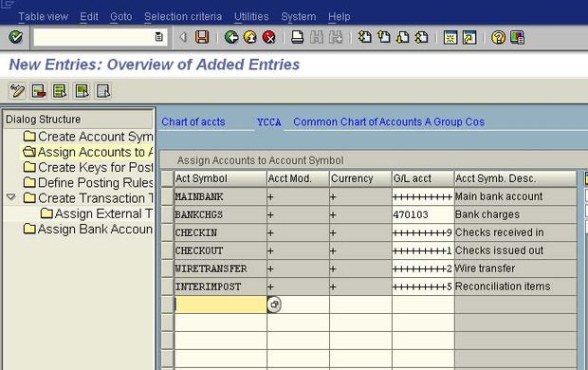This screenshot has width=588, height=370.
Task: Select the CHECKIN row selector
Action: pyautogui.click(x=167, y=232)
